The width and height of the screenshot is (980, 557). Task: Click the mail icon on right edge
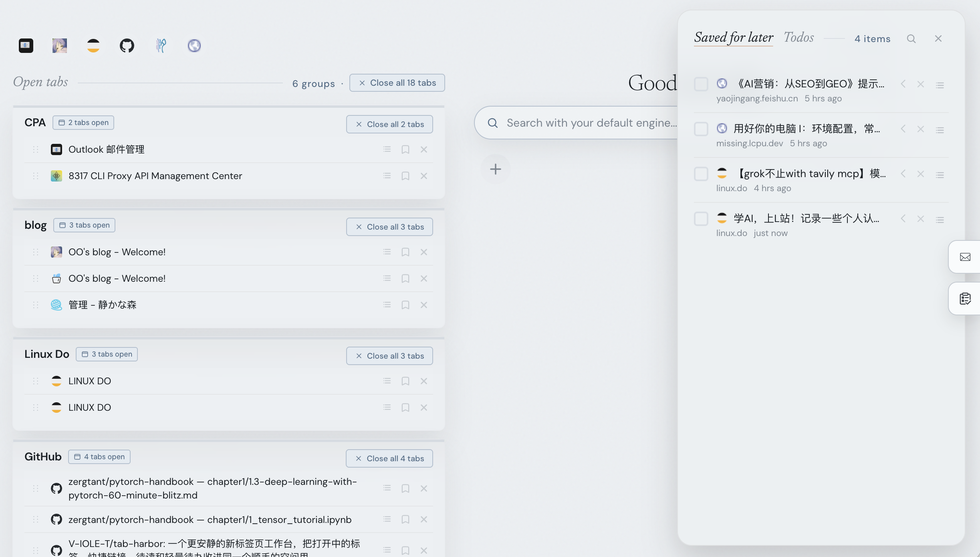click(965, 257)
